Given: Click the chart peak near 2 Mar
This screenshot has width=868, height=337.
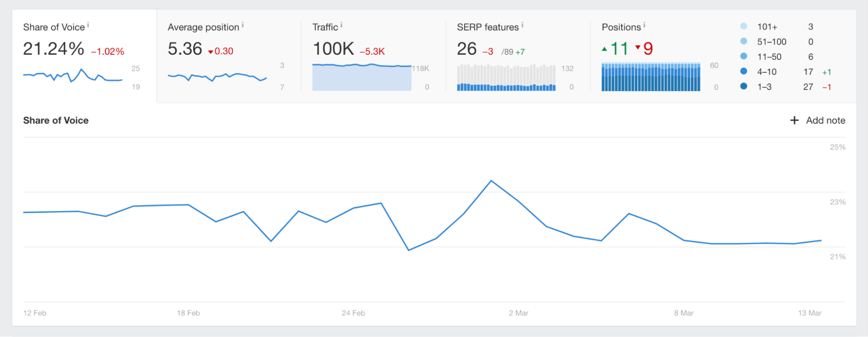Looking at the screenshot, I should pyautogui.click(x=491, y=181).
